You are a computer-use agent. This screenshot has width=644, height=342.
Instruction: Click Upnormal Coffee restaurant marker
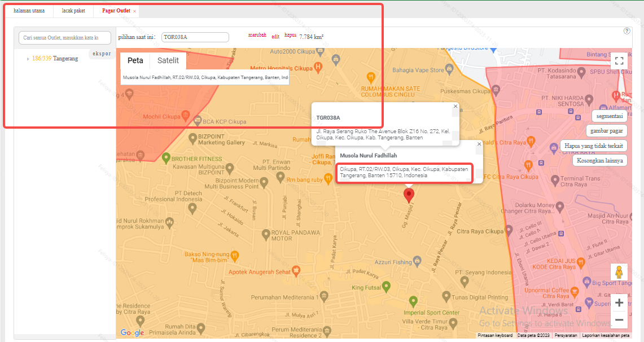point(574,292)
